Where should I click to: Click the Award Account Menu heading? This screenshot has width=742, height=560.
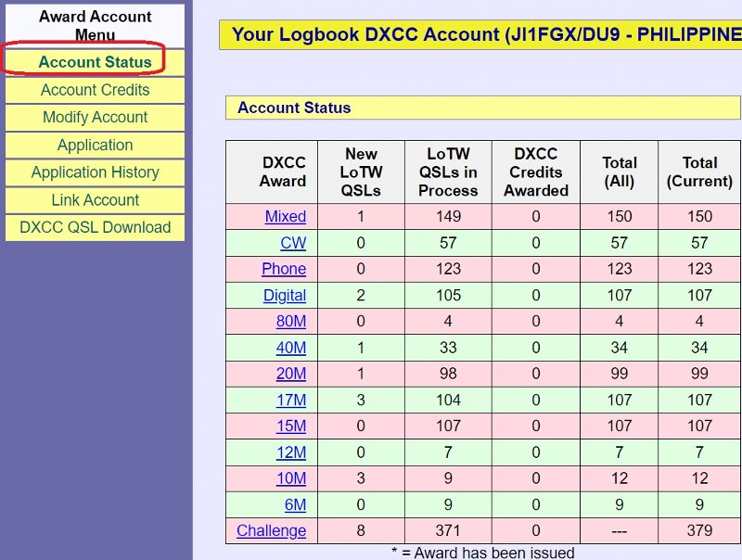(x=95, y=26)
